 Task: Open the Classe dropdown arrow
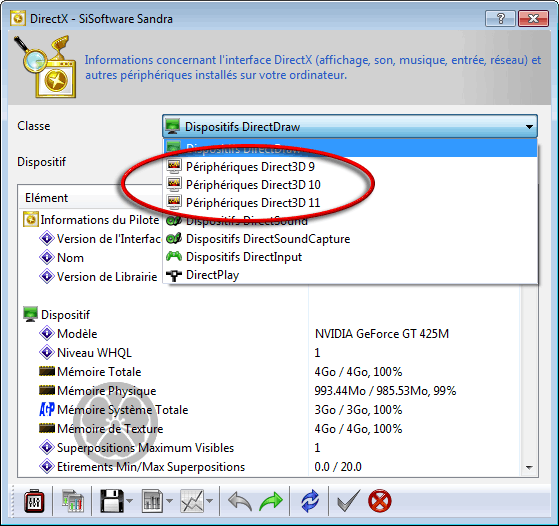click(529, 127)
